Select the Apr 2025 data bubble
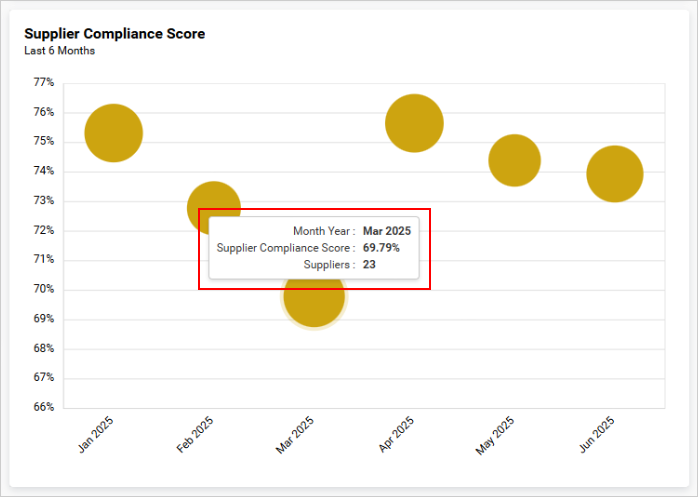 point(414,123)
